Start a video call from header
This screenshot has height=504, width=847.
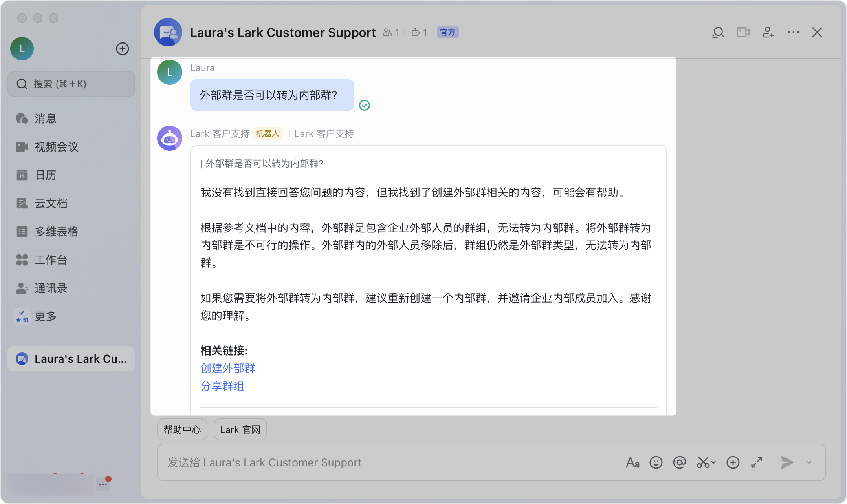743,32
